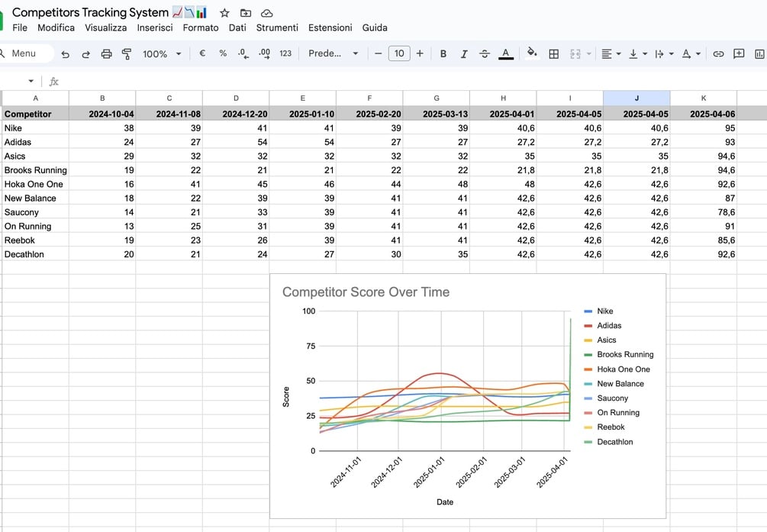The image size is (767, 532).
Task: Click the merge cells icon
Action: 575,54
